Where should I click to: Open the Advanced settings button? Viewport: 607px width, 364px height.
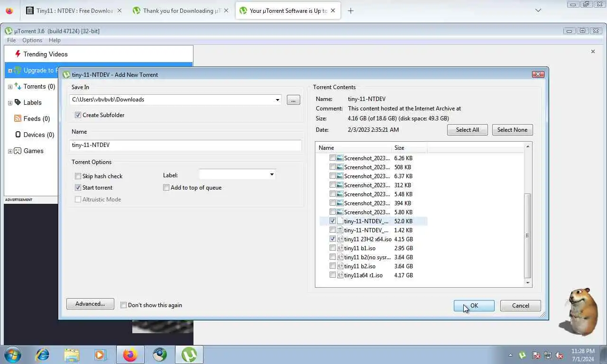point(90,304)
